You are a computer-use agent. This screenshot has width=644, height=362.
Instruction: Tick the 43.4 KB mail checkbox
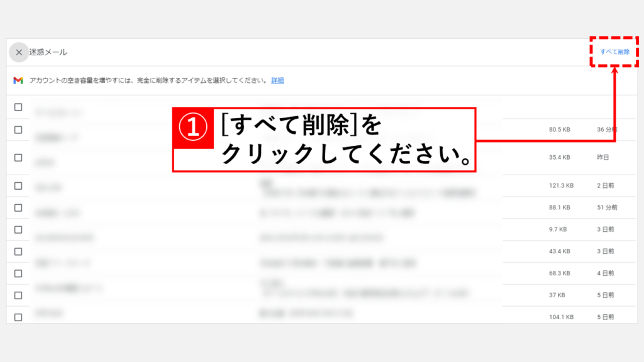pos(18,251)
